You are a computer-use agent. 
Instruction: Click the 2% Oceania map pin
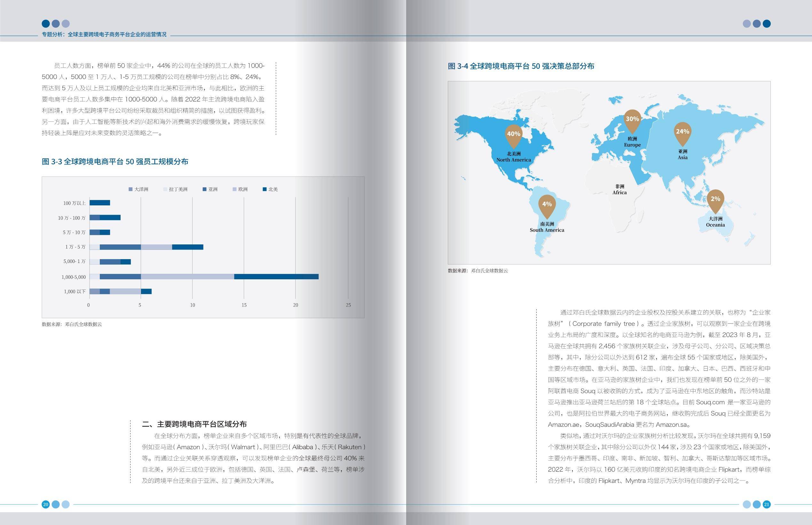click(715, 201)
